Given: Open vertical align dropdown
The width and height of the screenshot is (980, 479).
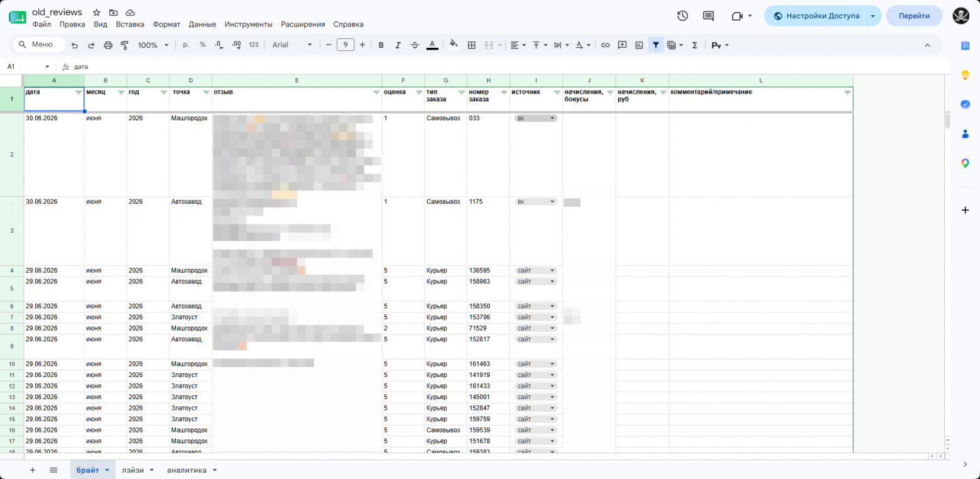Looking at the screenshot, I should [540, 45].
